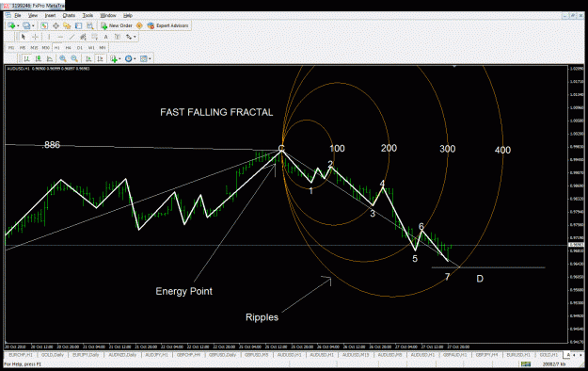This screenshot has height=371, width=588.
Task: Switch chart to MN timeframe
Action: click(x=103, y=48)
